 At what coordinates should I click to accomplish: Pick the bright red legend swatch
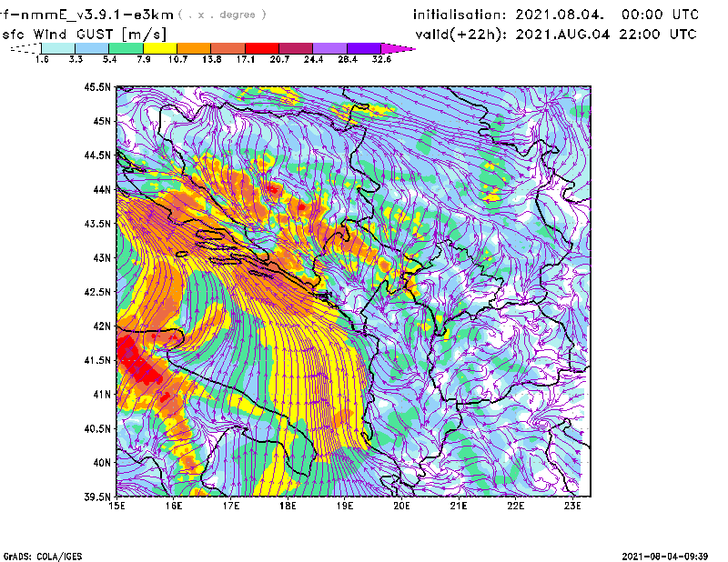[262, 48]
